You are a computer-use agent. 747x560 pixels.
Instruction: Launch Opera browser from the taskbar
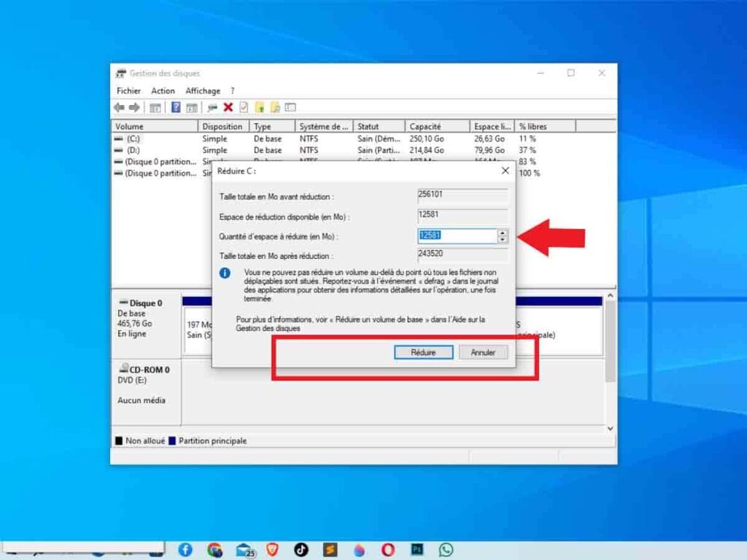coord(388,550)
